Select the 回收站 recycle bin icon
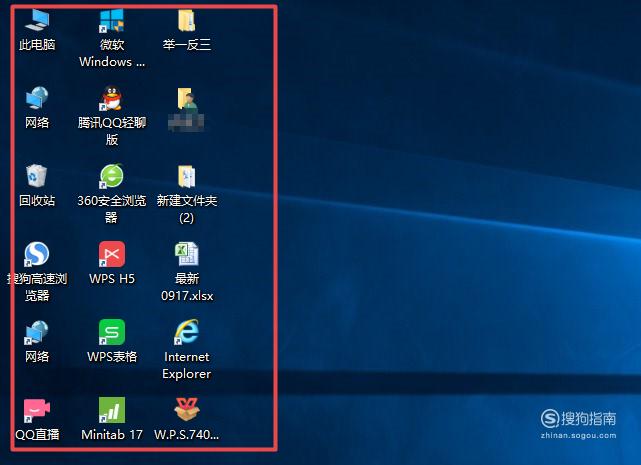The width and height of the screenshot is (641, 465). coord(37,176)
